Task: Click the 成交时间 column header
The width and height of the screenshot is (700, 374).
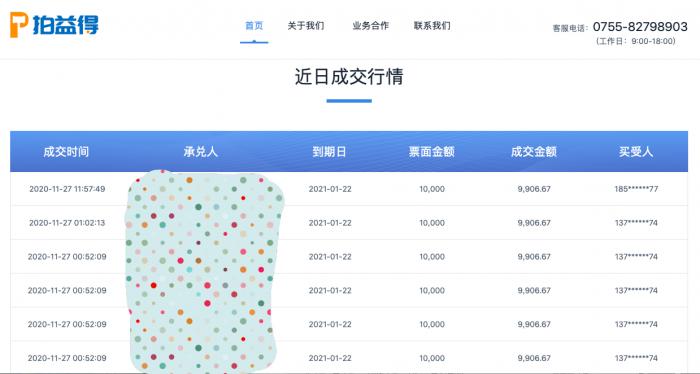Action: click(x=66, y=152)
